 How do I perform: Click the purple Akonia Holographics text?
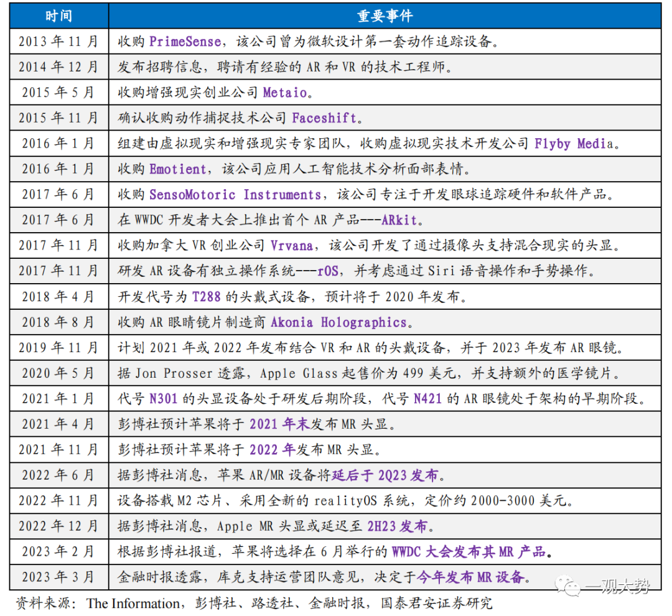click(x=338, y=322)
